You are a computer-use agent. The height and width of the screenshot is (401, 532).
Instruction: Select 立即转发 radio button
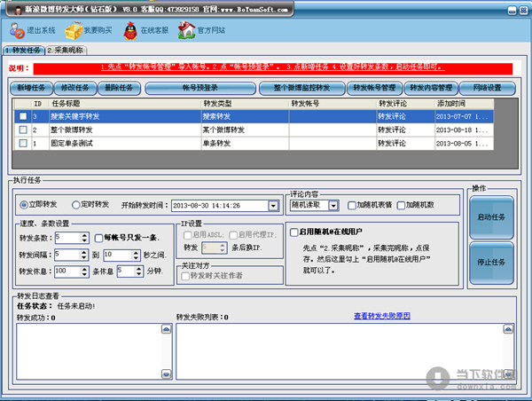tap(23, 205)
